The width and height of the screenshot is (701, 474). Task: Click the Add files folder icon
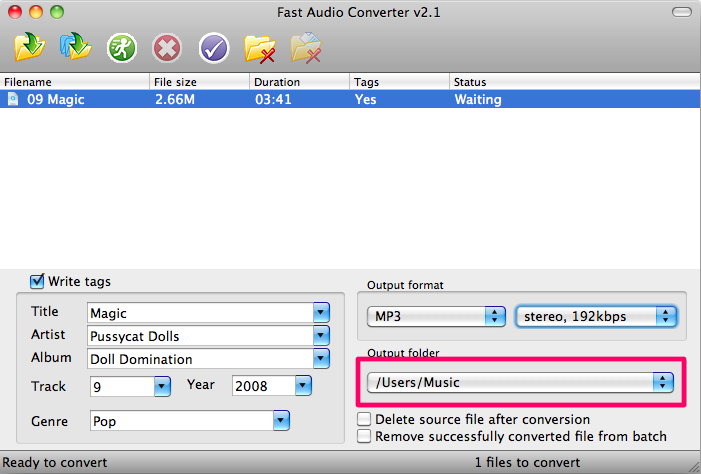pos(30,47)
